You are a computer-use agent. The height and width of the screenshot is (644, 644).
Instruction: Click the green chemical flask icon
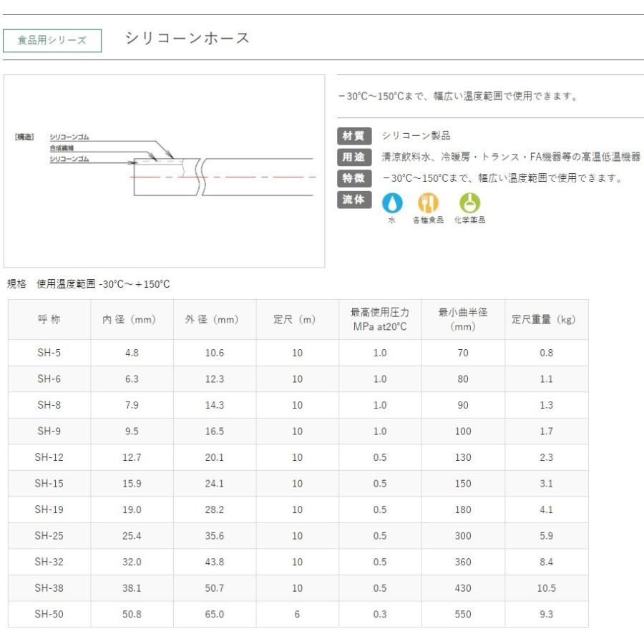469,203
